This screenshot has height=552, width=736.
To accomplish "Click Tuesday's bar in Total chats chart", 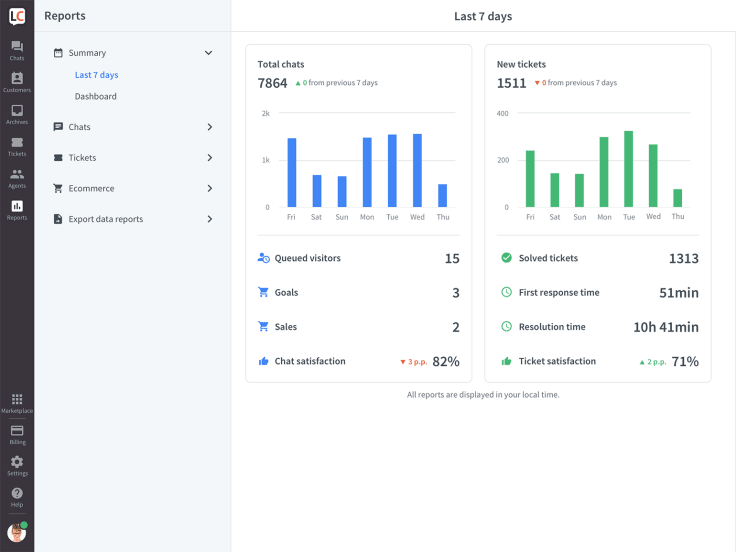I will click(x=392, y=171).
